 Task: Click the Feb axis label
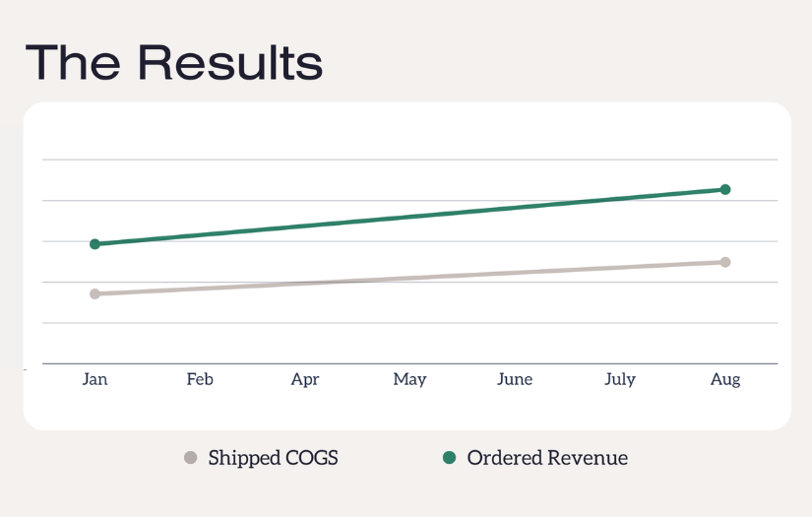click(x=200, y=379)
